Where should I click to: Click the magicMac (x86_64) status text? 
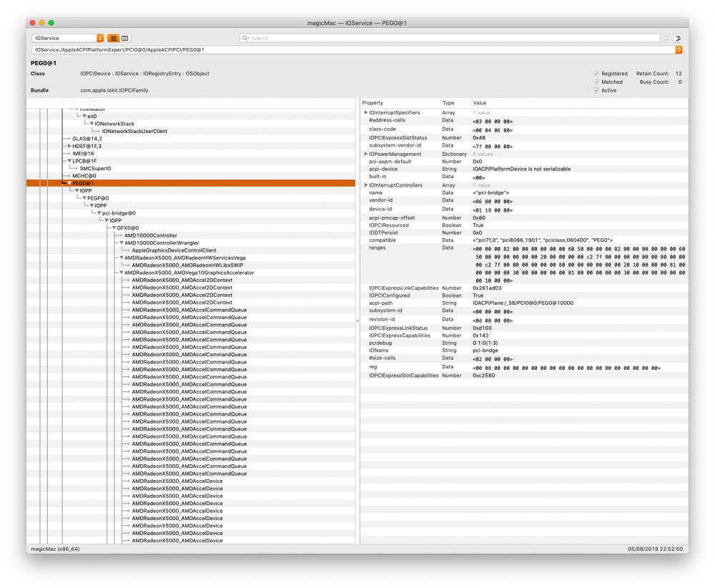pos(55,549)
